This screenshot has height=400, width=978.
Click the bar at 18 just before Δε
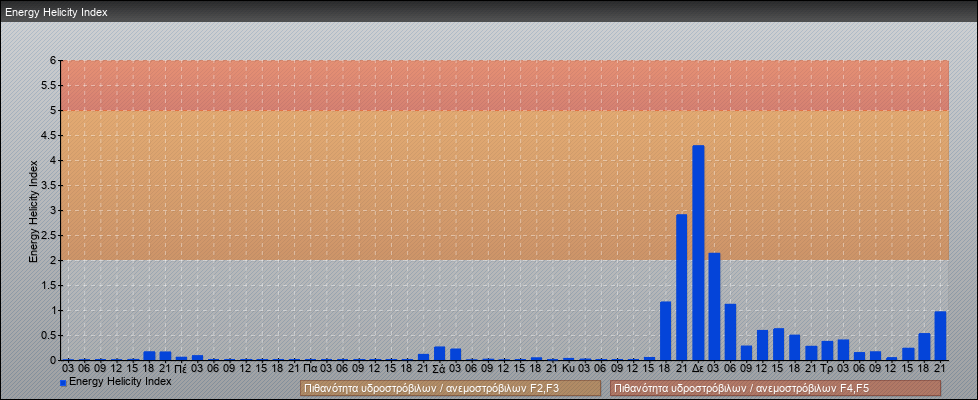(x=666, y=331)
